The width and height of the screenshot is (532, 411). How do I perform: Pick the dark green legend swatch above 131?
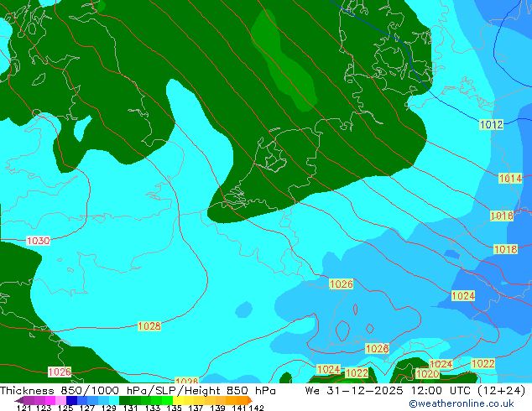click(x=124, y=400)
